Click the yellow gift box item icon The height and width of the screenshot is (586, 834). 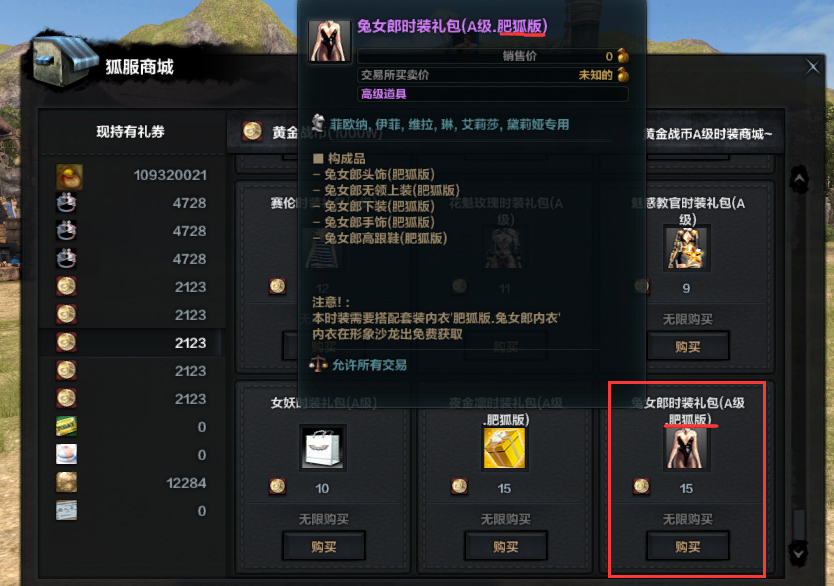coord(504,448)
